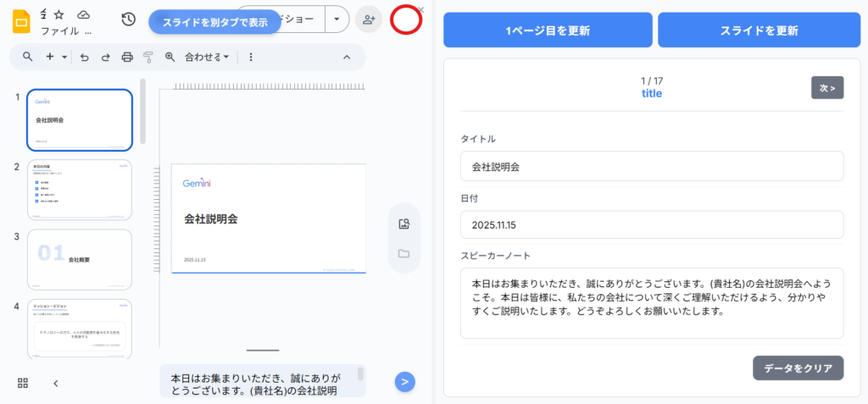Click the データをクリア button
This screenshot has height=404, width=868.
click(x=798, y=368)
